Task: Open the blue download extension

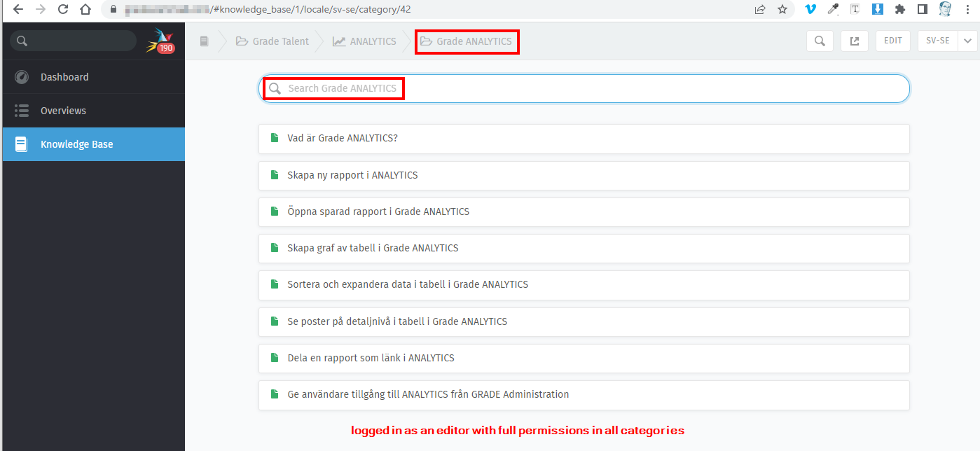Action: click(x=877, y=9)
